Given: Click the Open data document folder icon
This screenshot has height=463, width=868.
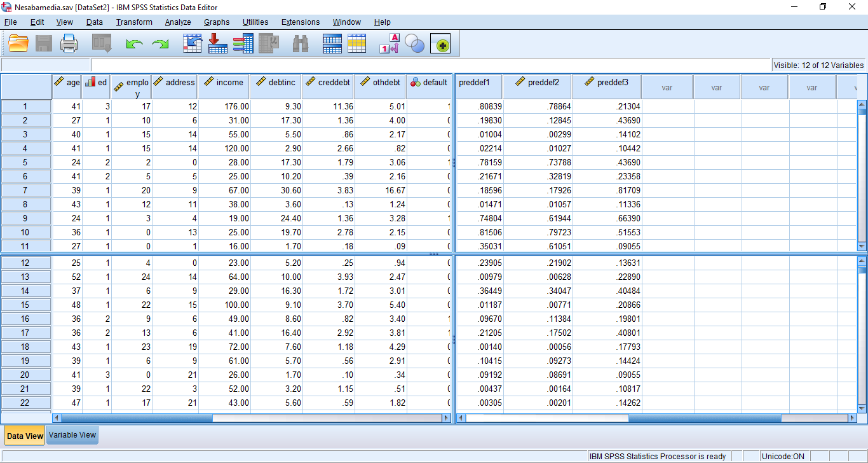Looking at the screenshot, I should 18,43.
